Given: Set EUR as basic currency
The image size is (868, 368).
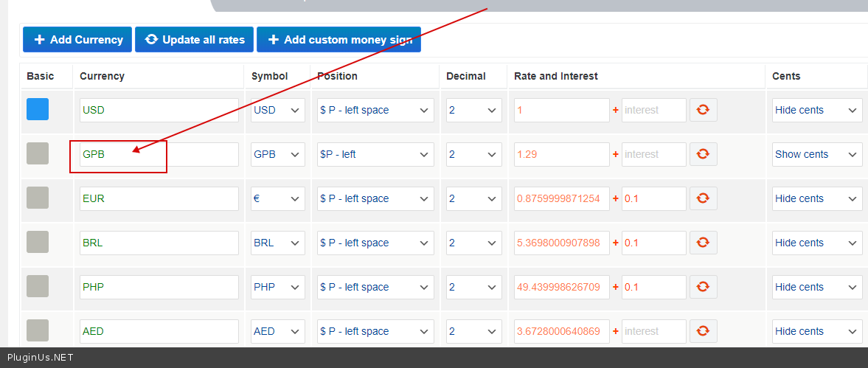Looking at the screenshot, I should tap(38, 198).
